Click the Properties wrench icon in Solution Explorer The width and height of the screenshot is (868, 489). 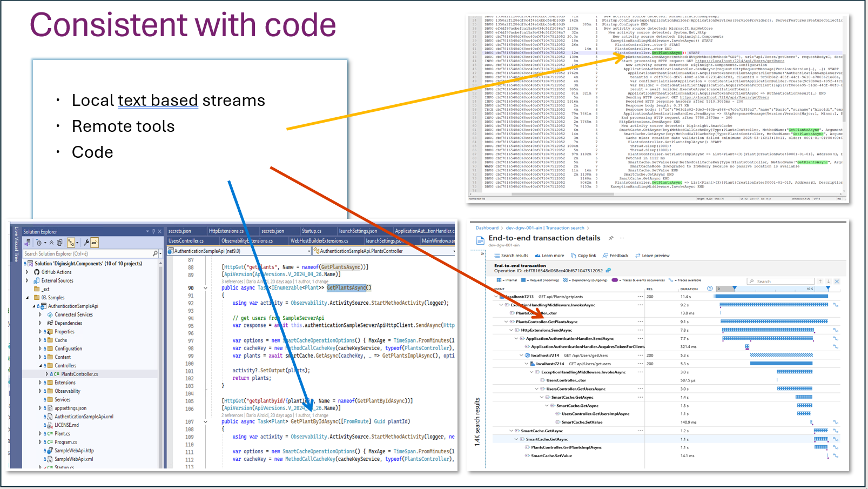coord(86,243)
